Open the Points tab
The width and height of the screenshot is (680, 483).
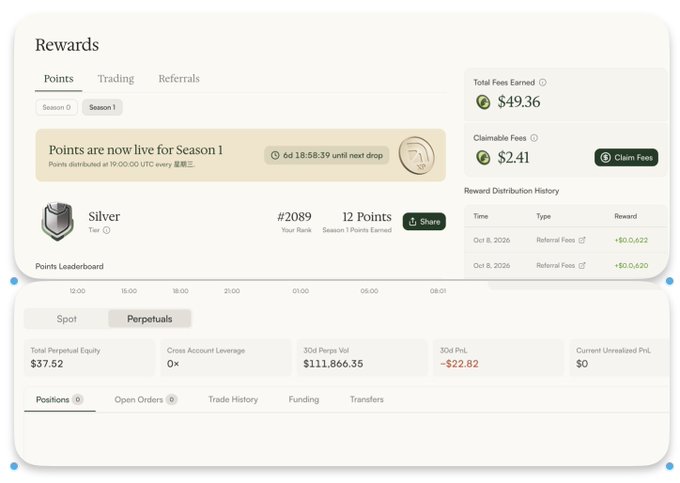(59, 78)
